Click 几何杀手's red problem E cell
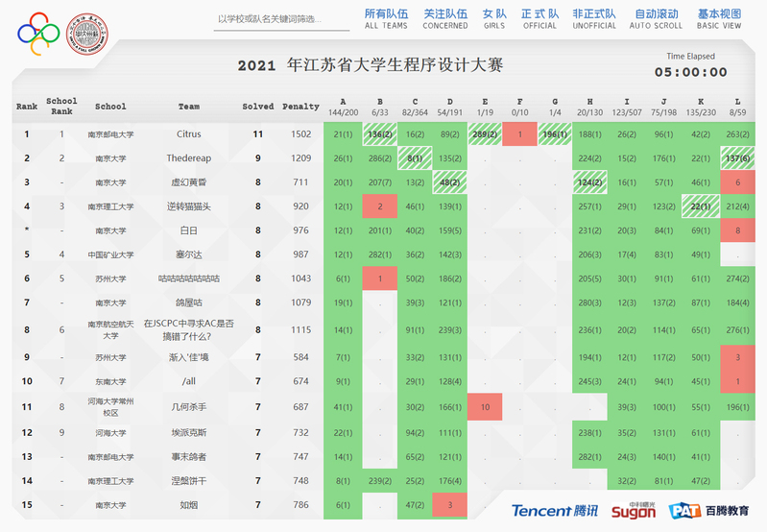 [x=485, y=406]
